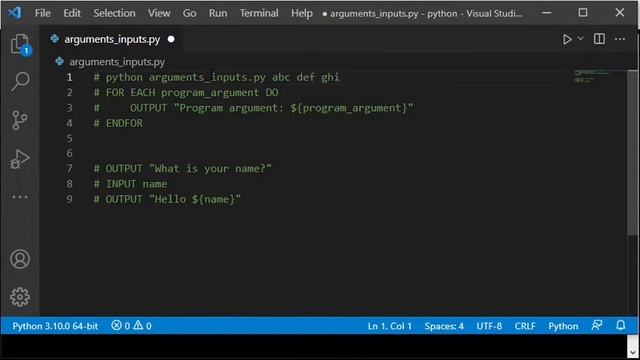Maximize the VS Code window
Viewport: 640px width, 360px height.
[x=583, y=13]
